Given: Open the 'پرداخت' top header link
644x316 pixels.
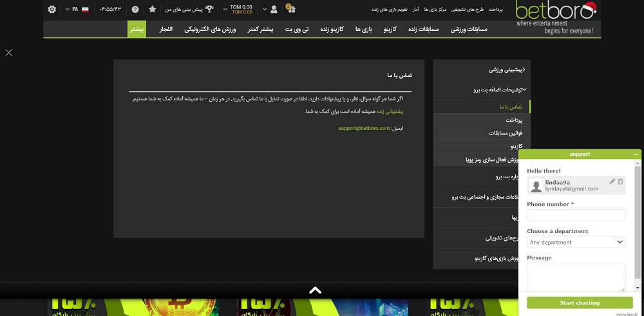Looking at the screenshot, I should coord(496,9).
